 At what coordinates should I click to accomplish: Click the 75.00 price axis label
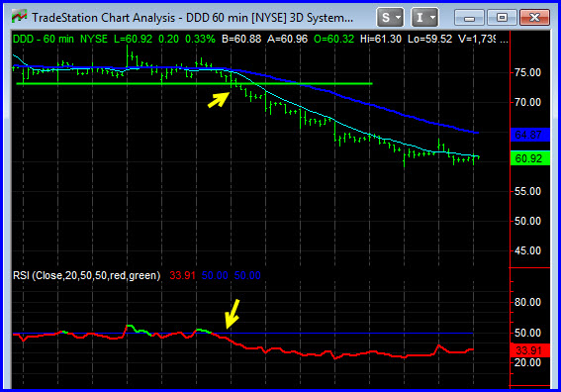pyautogui.click(x=527, y=72)
